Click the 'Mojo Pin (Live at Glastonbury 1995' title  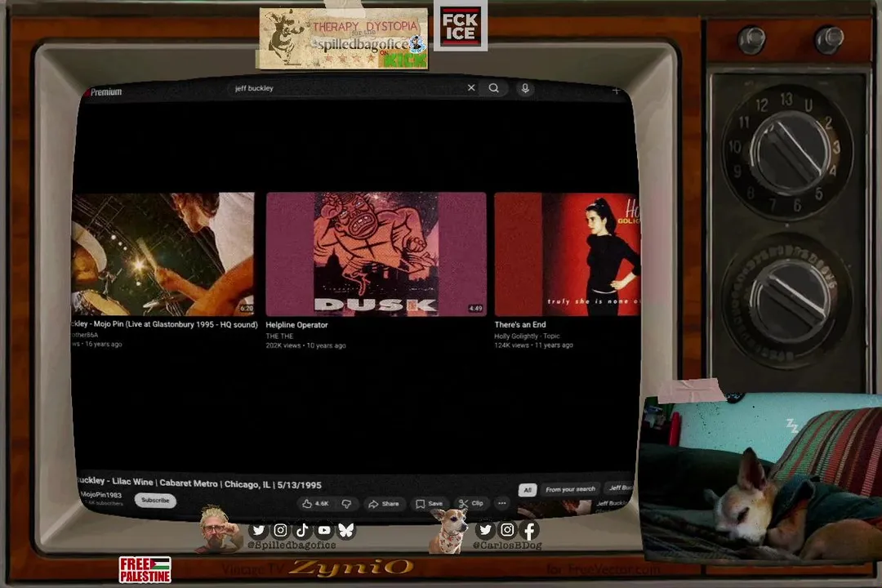coord(165,324)
